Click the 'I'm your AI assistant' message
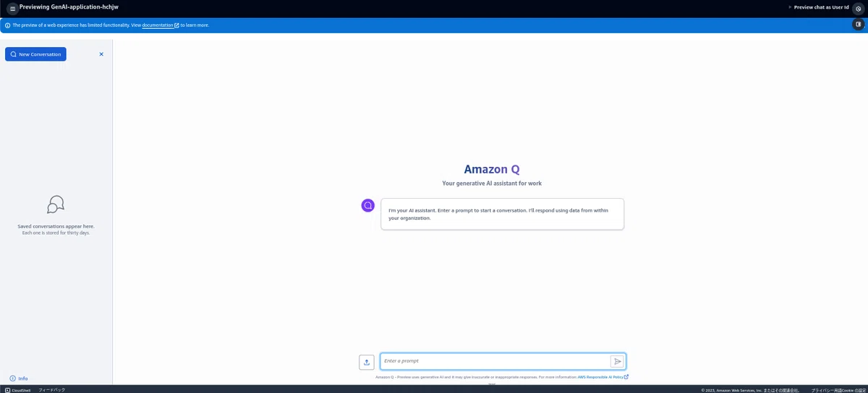 pos(502,214)
